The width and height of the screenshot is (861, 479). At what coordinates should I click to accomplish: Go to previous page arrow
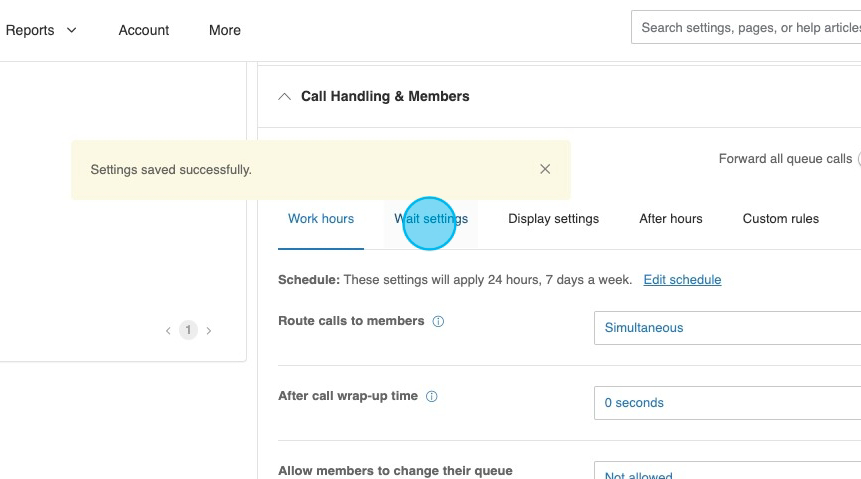pos(168,331)
